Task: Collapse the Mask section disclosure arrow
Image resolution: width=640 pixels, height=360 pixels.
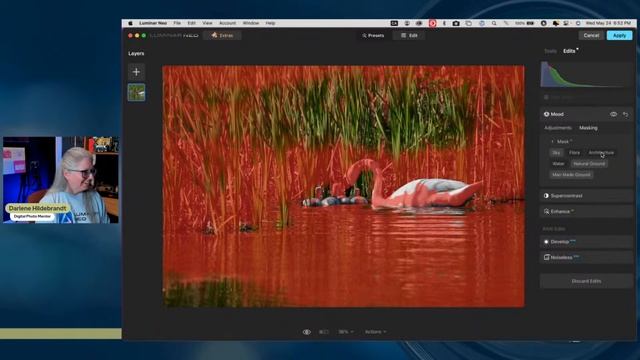Action: pos(553,142)
